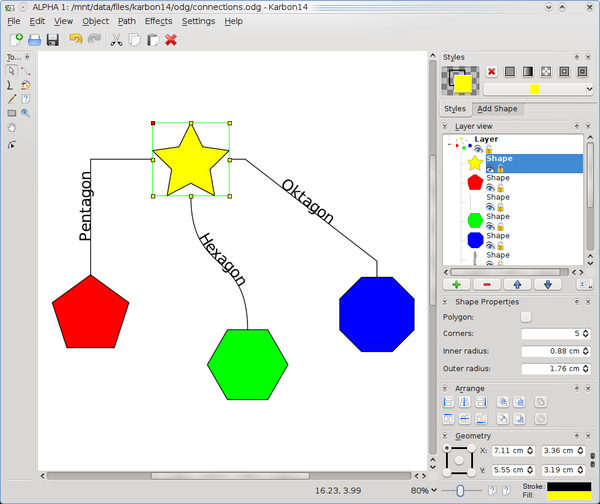
Task: Click the New document toolbar icon
Action: click(x=15, y=40)
